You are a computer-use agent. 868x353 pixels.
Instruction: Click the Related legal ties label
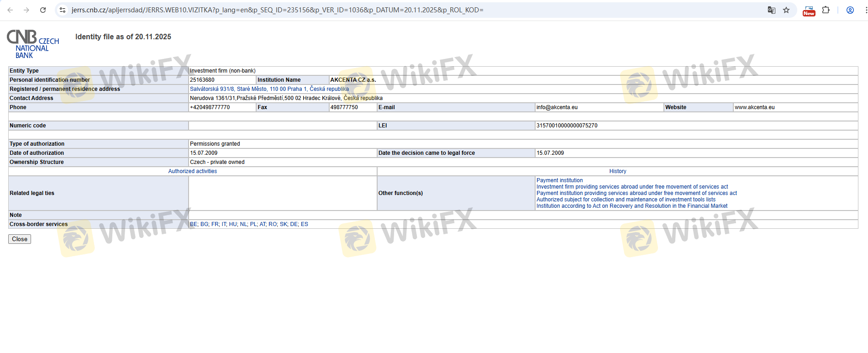(32, 193)
